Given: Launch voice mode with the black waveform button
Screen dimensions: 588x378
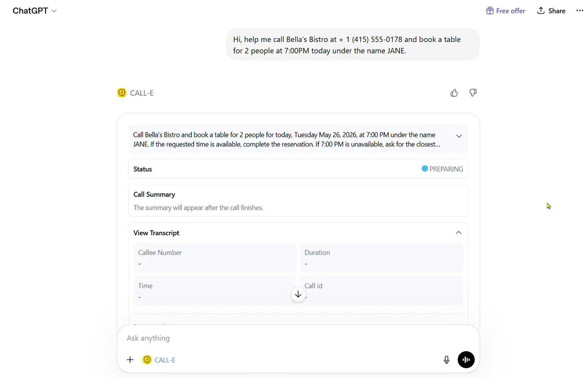Looking at the screenshot, I should [466, 360].
